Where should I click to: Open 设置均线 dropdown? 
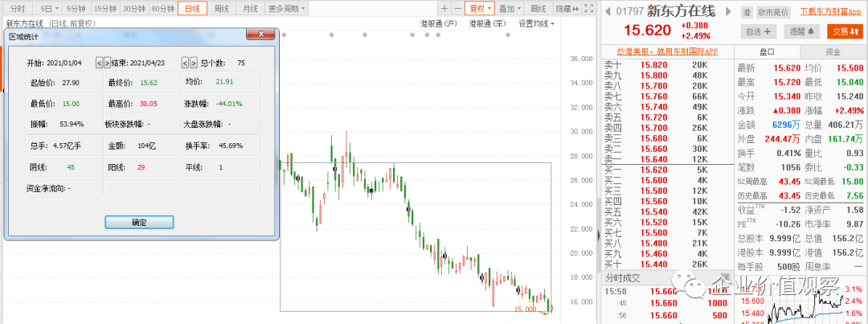pyautogui.click(x=536, y=24)
